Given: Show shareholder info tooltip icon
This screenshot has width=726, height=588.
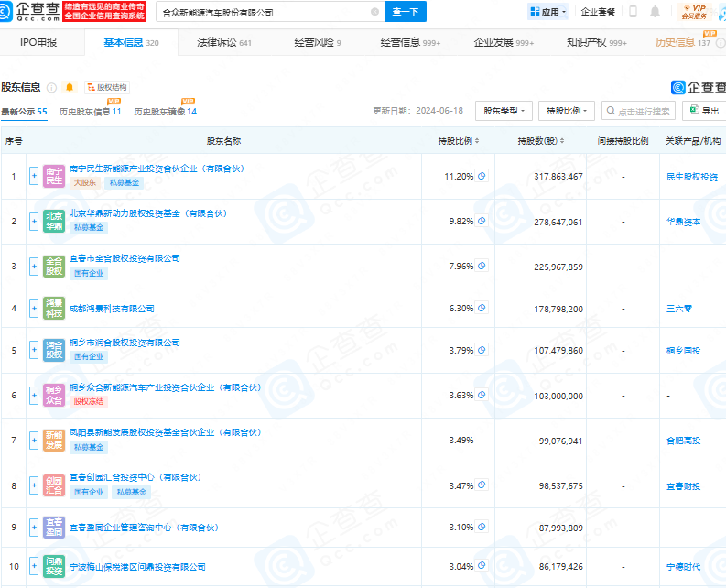Looking at the screenshot, I should point(52,88).
